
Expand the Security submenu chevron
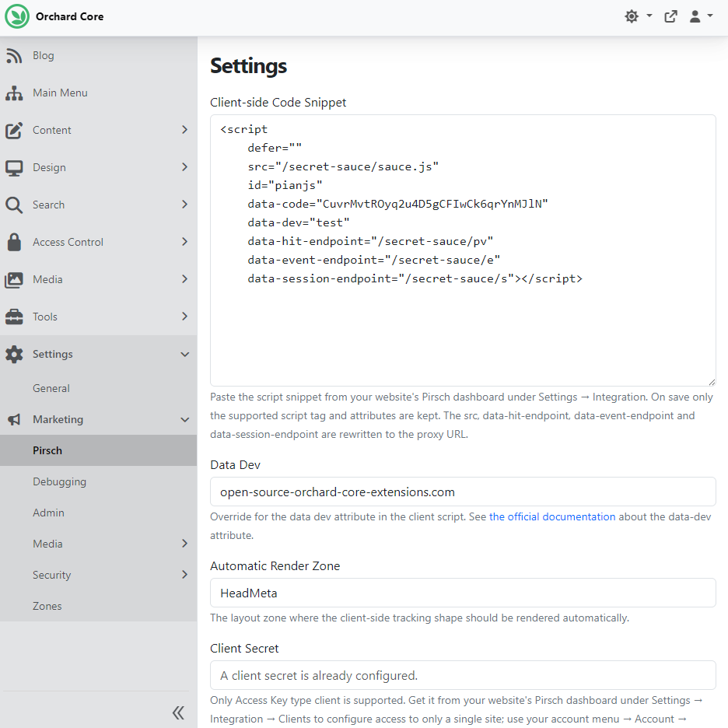pos(185,574)
